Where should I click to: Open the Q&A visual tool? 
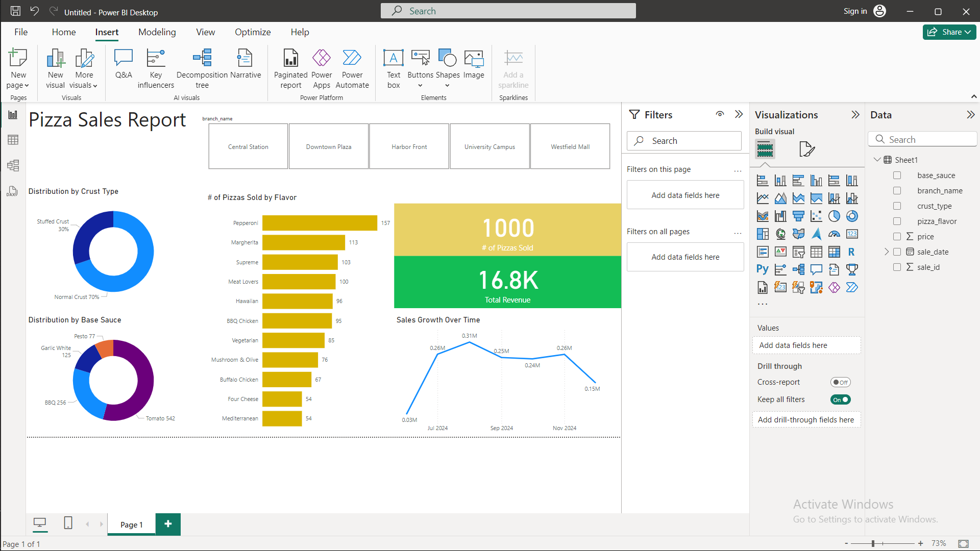click(124, 65)
